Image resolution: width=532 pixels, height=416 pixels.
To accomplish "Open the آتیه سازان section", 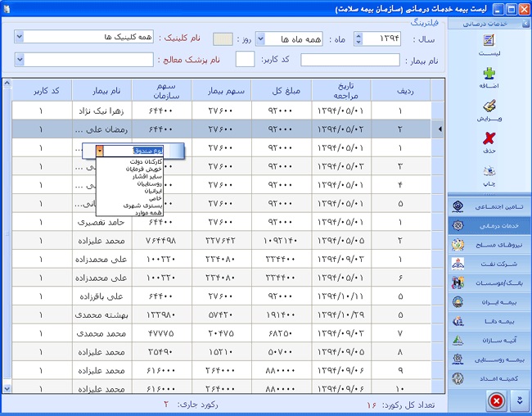I will pyautogui.click(x=489, y=340).
